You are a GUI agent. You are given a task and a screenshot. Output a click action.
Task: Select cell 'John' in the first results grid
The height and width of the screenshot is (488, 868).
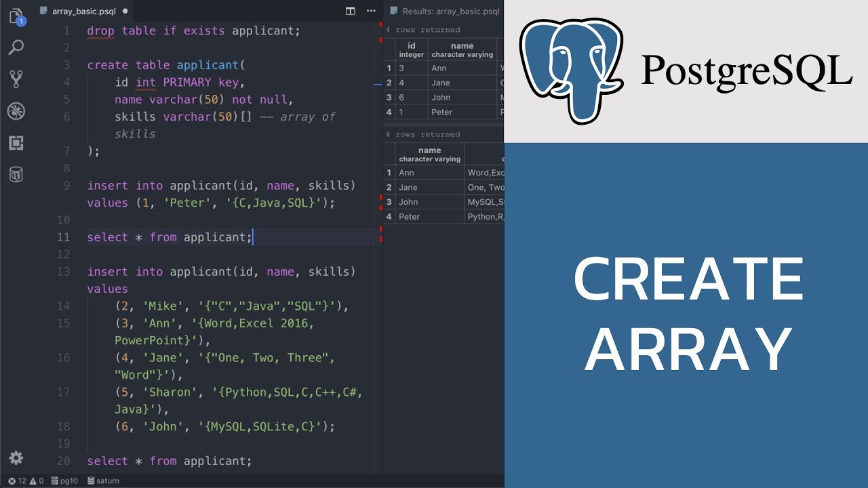tap(462, 98)
